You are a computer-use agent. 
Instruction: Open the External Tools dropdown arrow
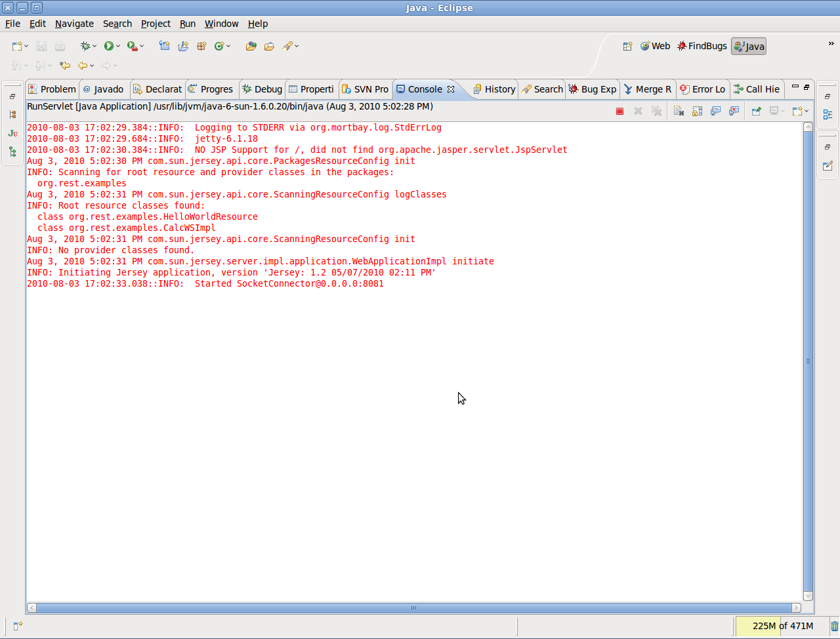142,46
